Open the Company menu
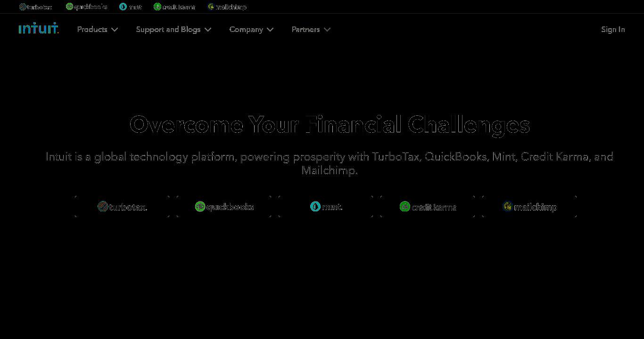The image size is (644, 339). (251, 29)
